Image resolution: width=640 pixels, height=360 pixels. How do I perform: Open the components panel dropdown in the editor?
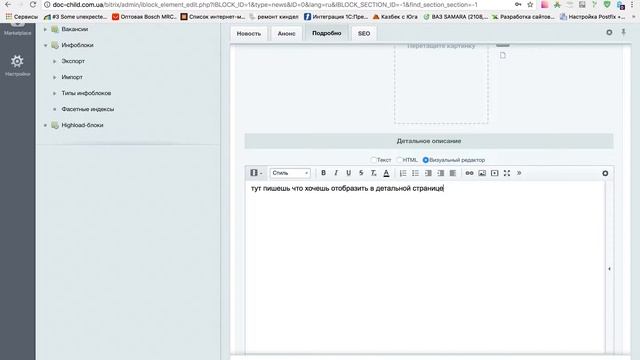(x=256, y=173)
